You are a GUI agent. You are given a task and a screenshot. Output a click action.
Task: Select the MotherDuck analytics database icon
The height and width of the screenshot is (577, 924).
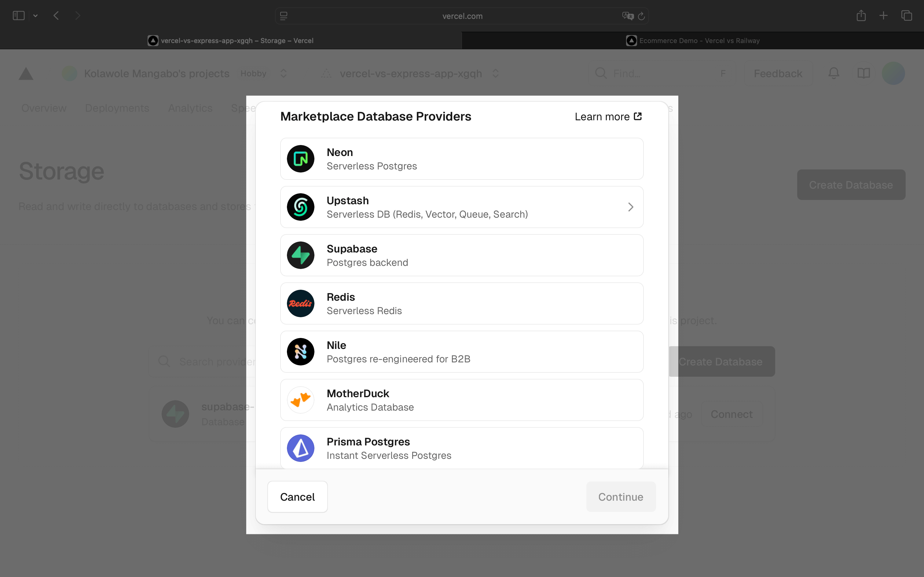coord(300,400)
